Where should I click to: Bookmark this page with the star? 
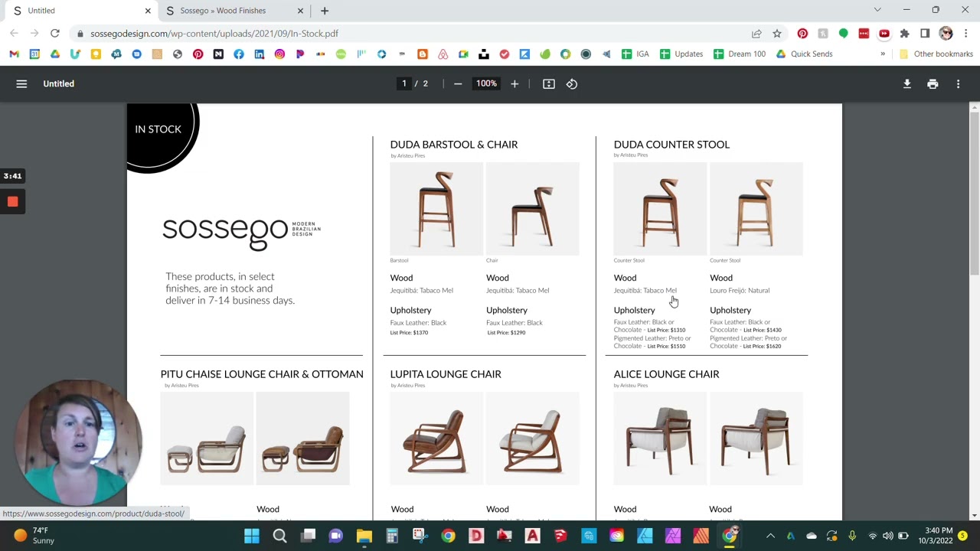[777, 33]
